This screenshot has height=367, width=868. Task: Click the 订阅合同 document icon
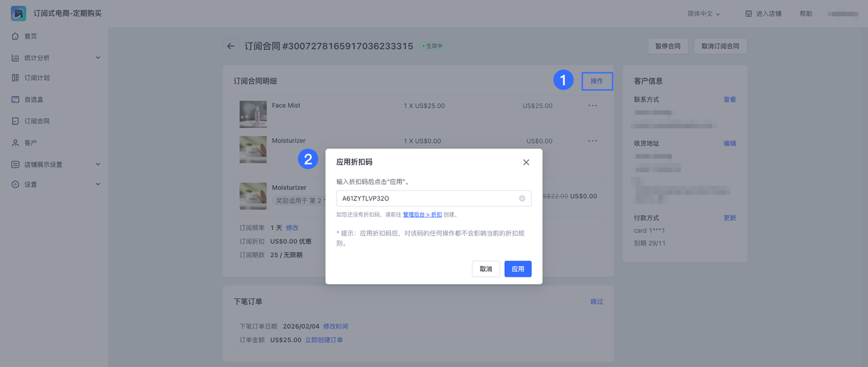[x=15, y=121]
